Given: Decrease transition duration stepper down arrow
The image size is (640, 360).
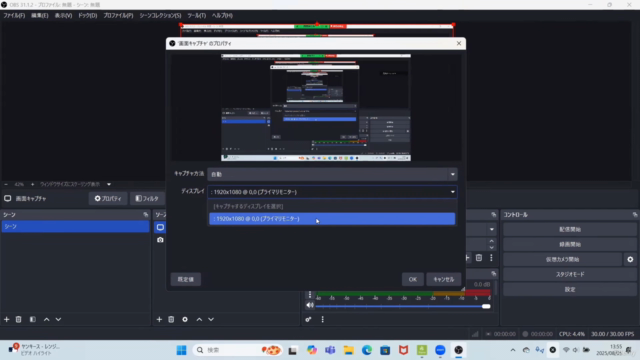Looking at the screenshot, I should (491, 247).
